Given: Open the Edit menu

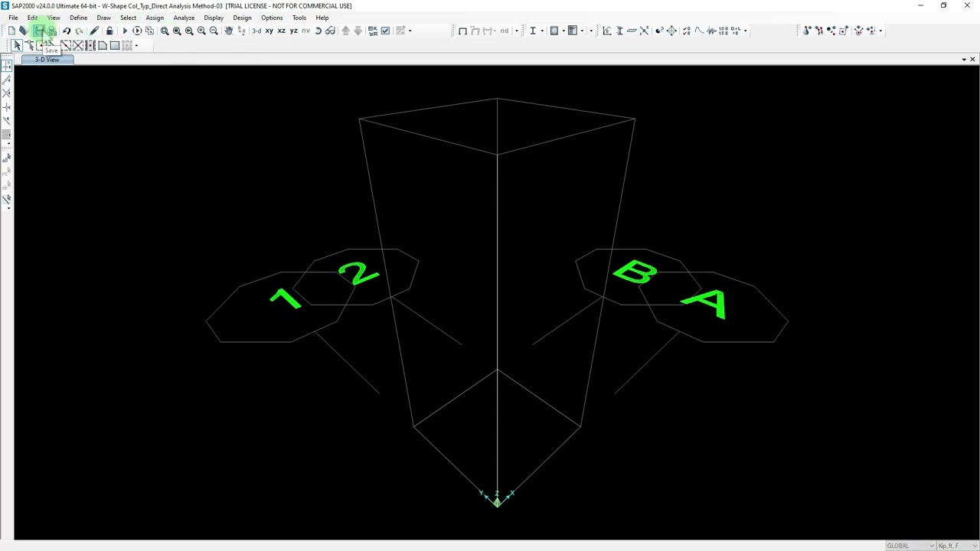Looking at the screenshot, I should pyautogui.click(x=32, y=18).
